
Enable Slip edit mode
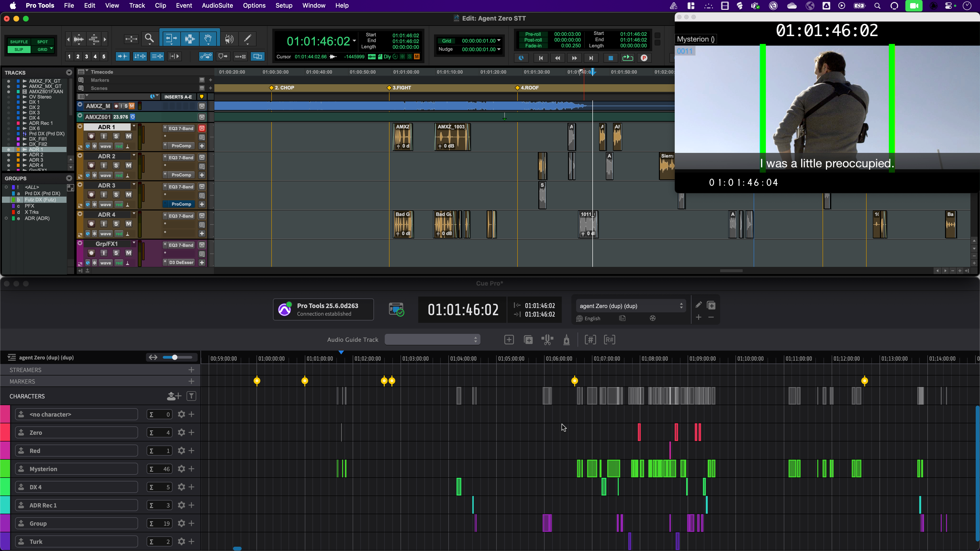point(19,50)
